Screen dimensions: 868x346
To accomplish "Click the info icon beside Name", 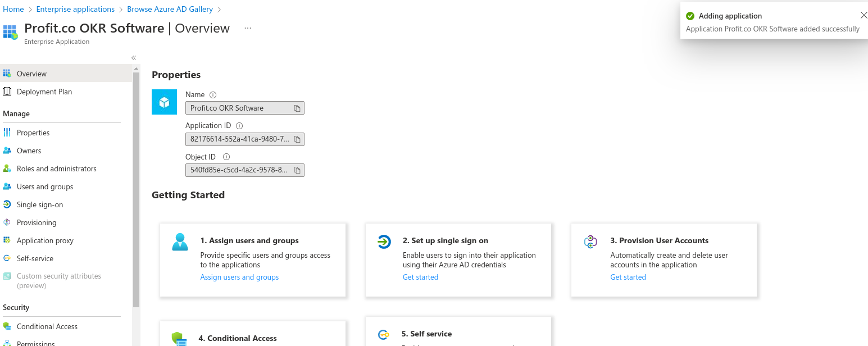I will click(x=213, y=95).
